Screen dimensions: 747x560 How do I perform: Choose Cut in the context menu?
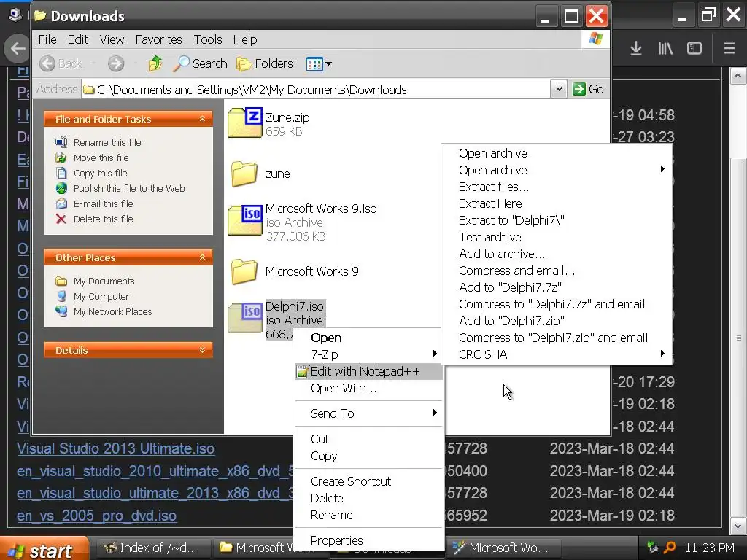tap(368, 439)
